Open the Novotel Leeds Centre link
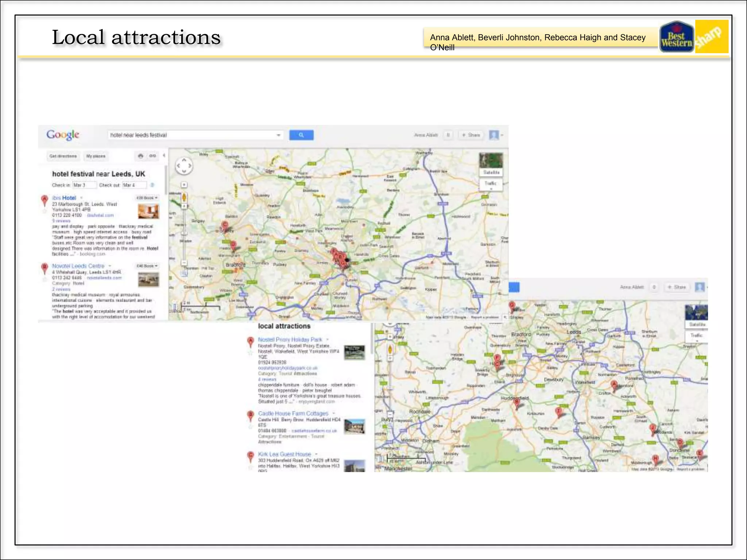The width and height of the screenshot is (747, 560). (78, 266)
